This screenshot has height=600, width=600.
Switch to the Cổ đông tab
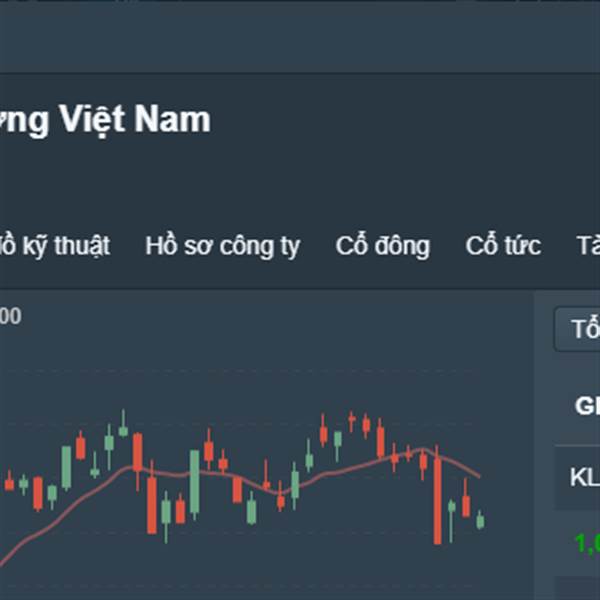pos(383,246)
